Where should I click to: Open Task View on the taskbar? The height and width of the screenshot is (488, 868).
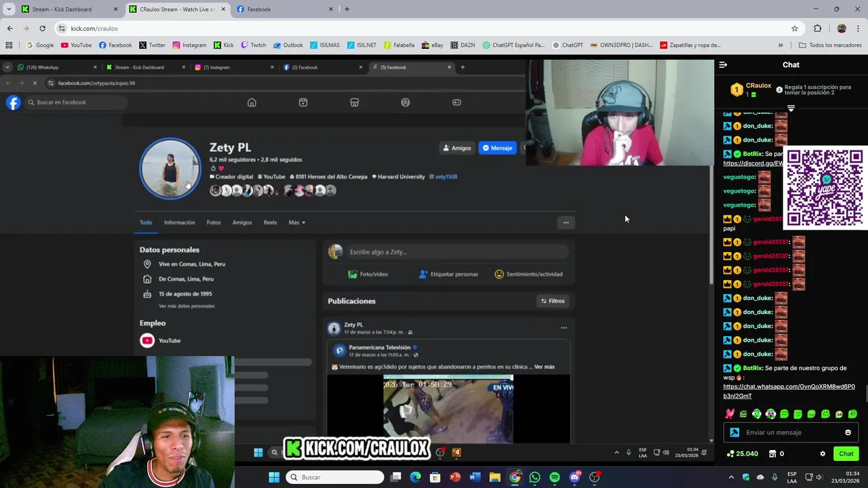tap(396, 477)
